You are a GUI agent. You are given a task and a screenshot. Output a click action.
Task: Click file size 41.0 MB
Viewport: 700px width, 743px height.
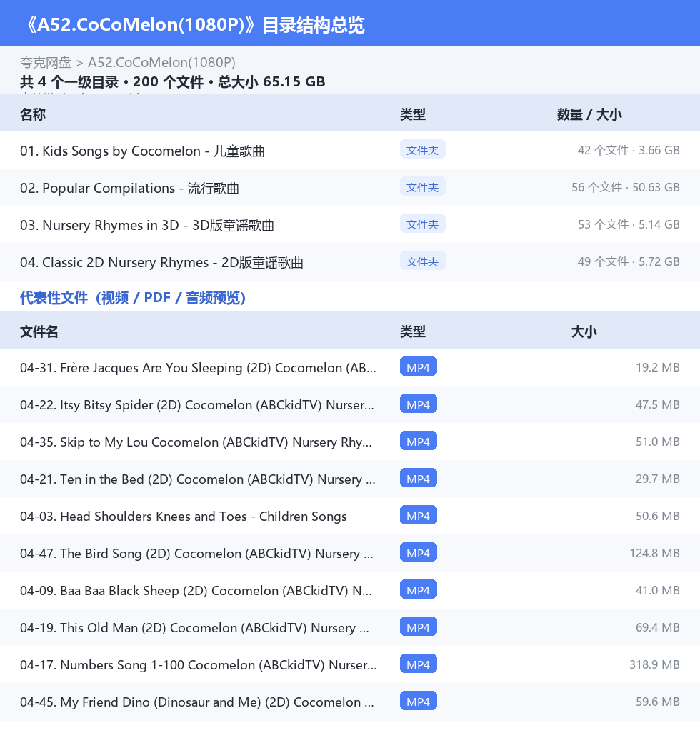[x=658, y=590]
